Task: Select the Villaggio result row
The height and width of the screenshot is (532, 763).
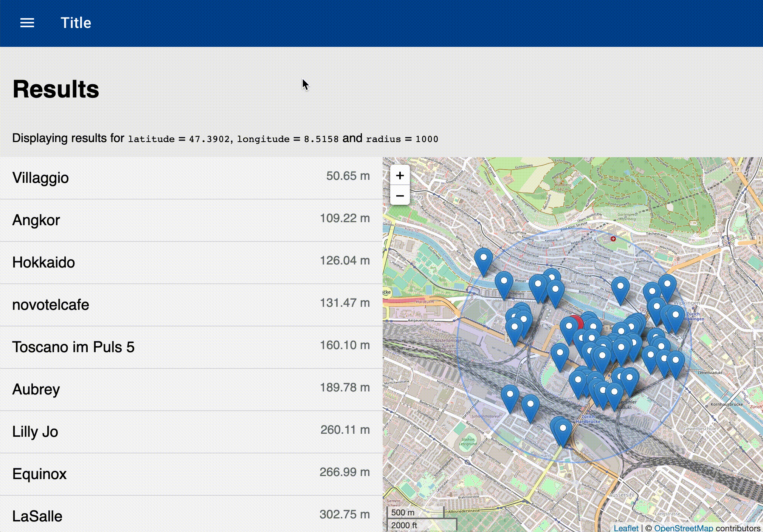Action: (191, 178)
